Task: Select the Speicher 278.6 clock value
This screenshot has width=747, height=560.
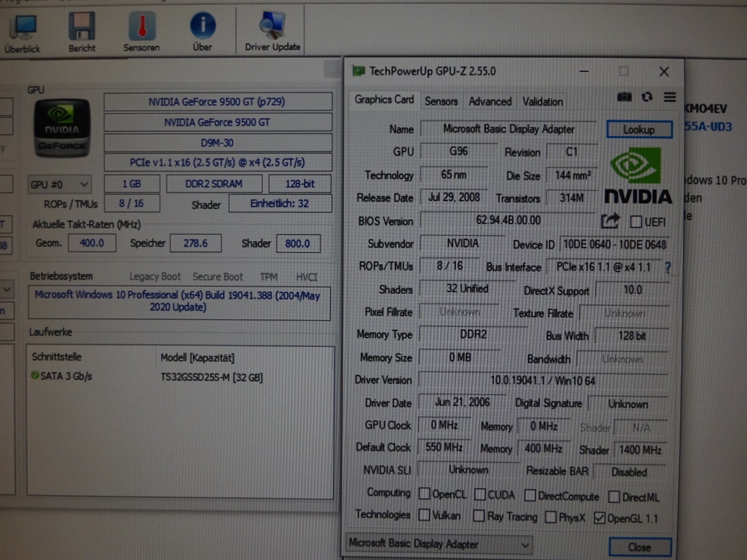Action: [x=196, y=243]
